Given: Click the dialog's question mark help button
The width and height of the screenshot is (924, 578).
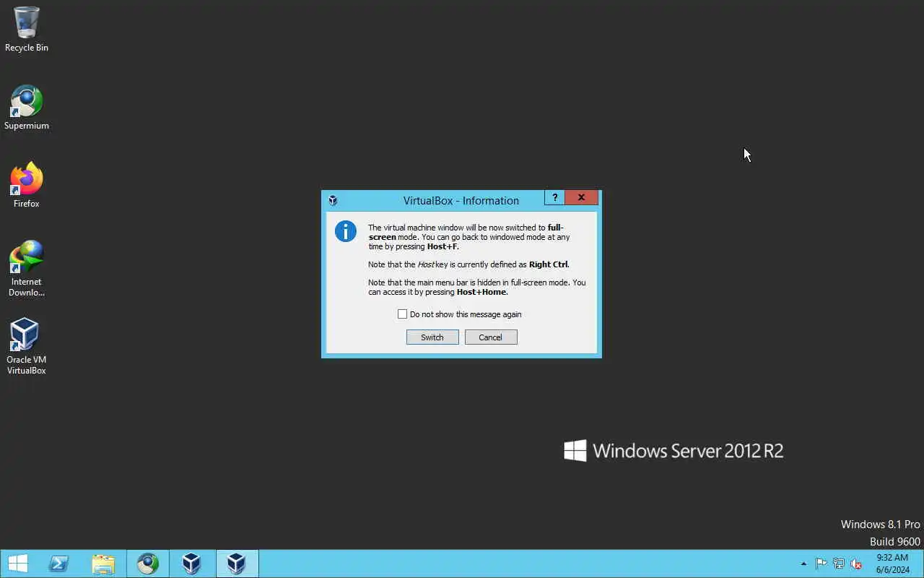Looking at the screenshot, I should click(554, 197).
